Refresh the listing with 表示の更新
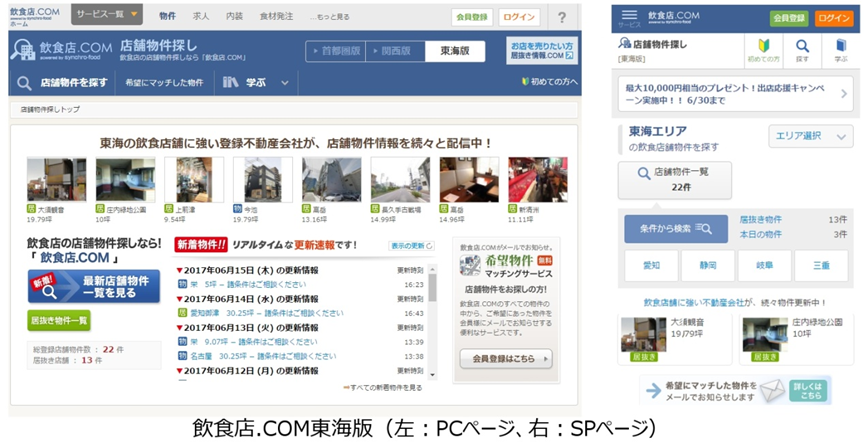The width and height of the screenshot is (868, 448). click(x=412, y=246)
